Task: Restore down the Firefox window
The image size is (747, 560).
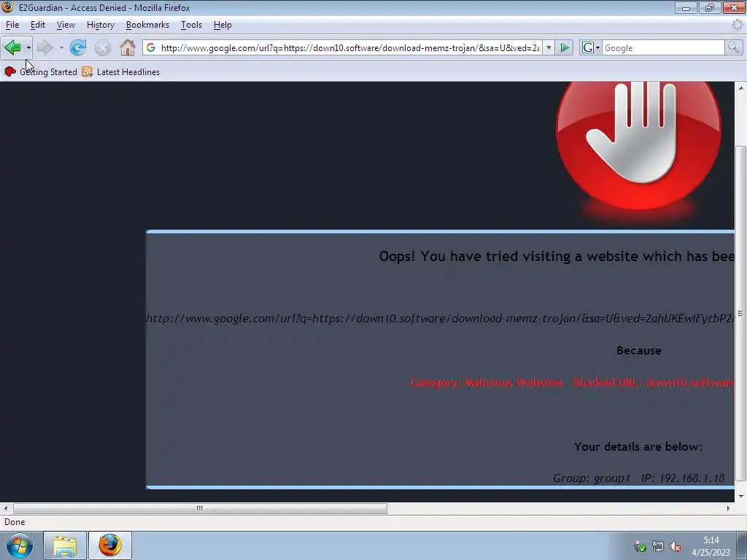Action: click(710, 7)
